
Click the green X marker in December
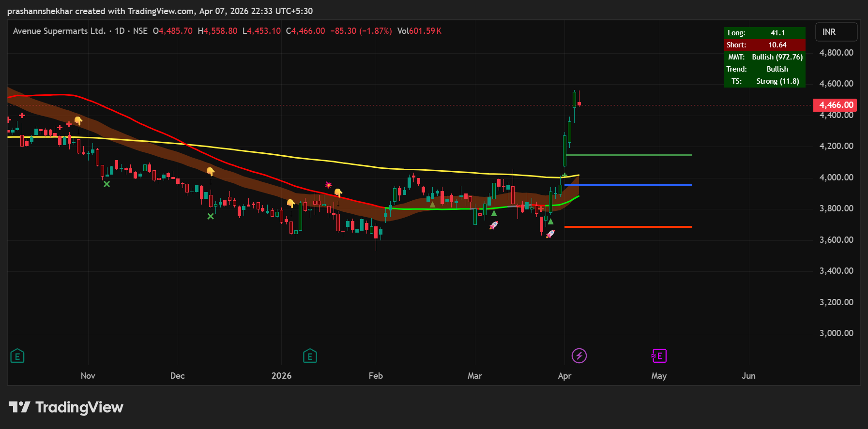[x=211, y=216]
